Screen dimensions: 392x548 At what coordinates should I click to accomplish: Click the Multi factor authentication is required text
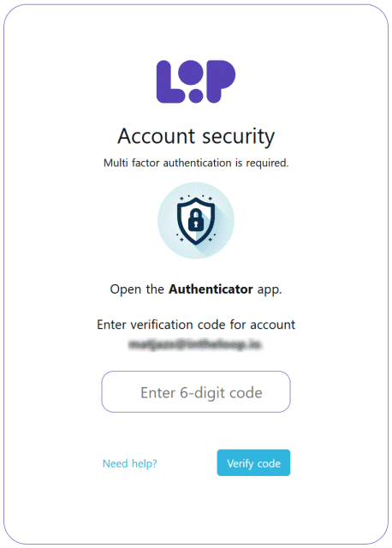(x=196, y=163)
